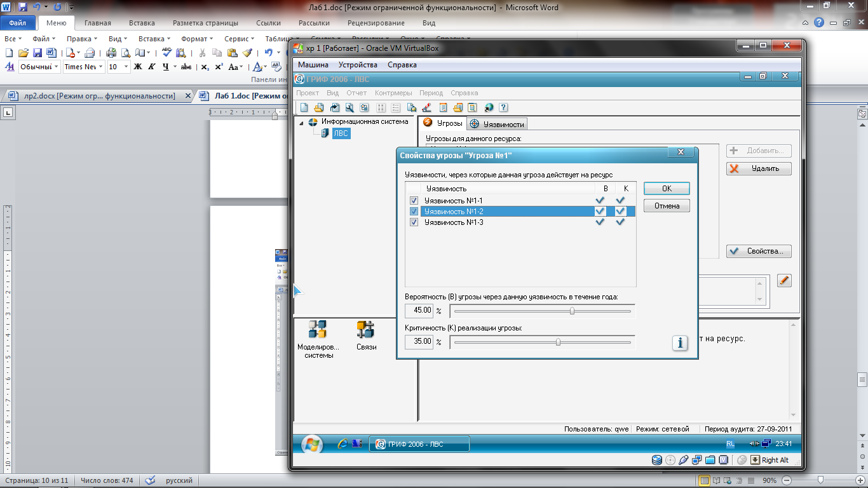Screen dimensions: 868x488
Task: Click the Свойства... button
Action: (x=759, y=251)
